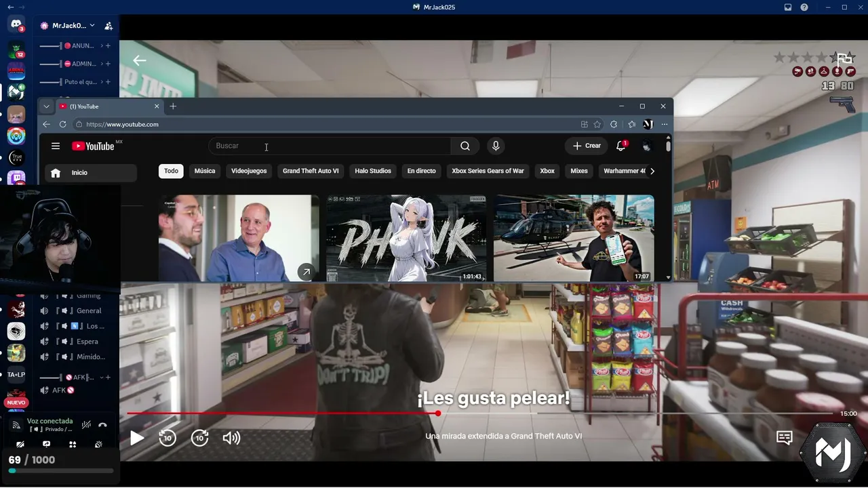Click the large back arrow on video overlay
The image size is (868, 488).
coord(140,60)
